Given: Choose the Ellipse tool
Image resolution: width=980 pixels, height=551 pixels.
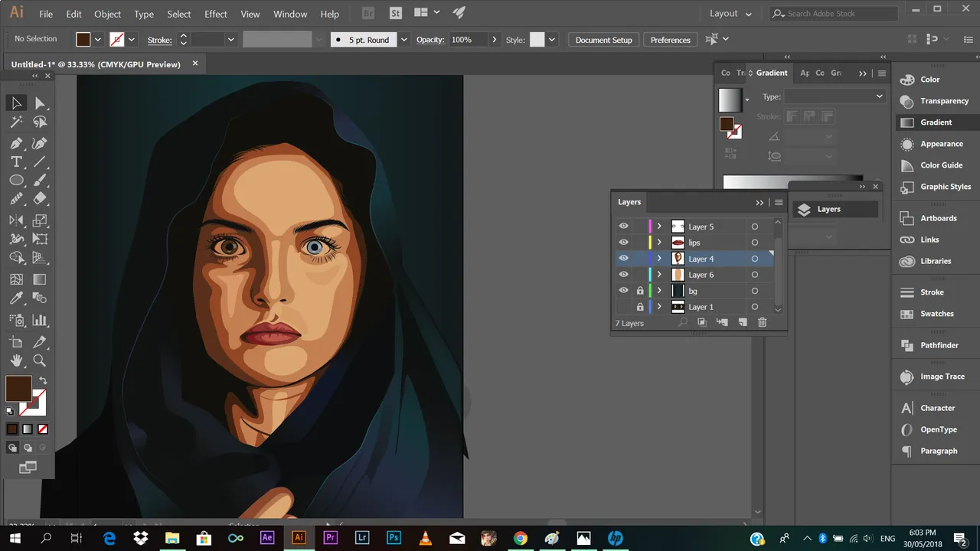Looking at the screenshot, I should point(16,181).
